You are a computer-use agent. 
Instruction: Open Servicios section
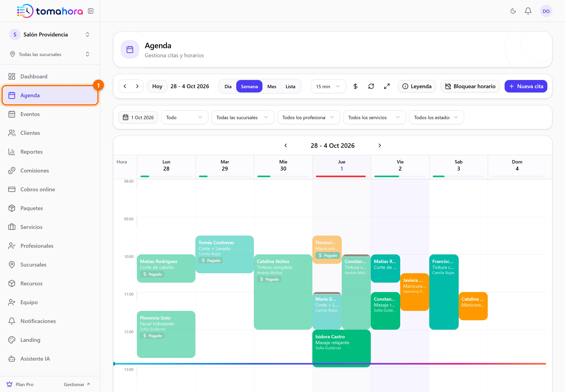click(x=50, y=227)
